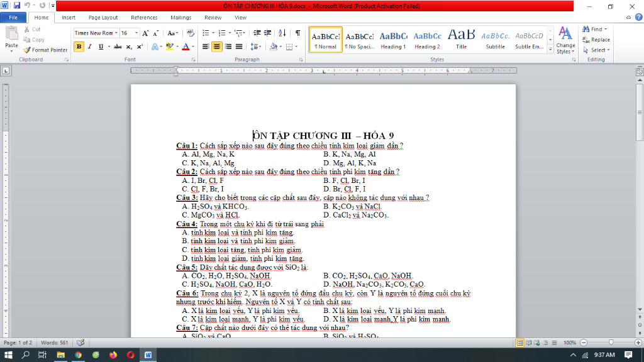Click the Paste button

point(11,38)
